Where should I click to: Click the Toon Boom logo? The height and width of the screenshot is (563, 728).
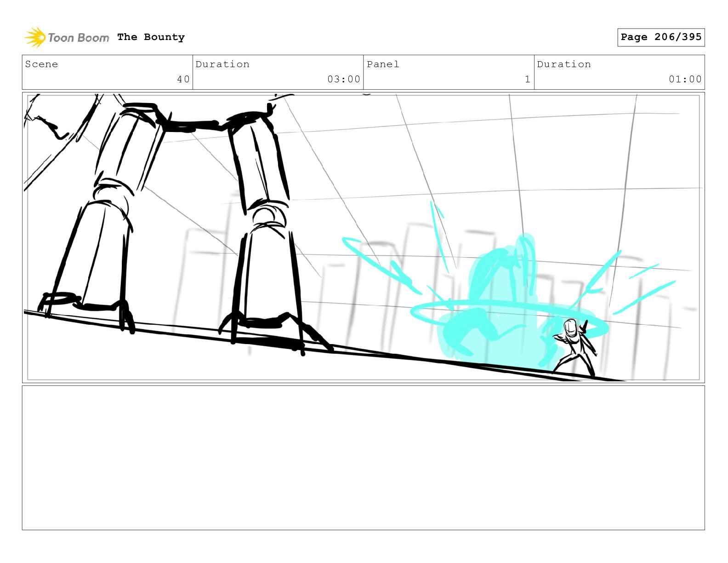pyautogui.click(x=67, y=37)
